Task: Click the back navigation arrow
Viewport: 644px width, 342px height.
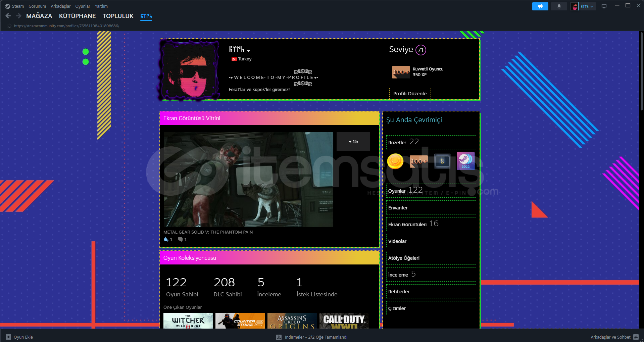Action: pyautogui.click(x=8, y=16)
